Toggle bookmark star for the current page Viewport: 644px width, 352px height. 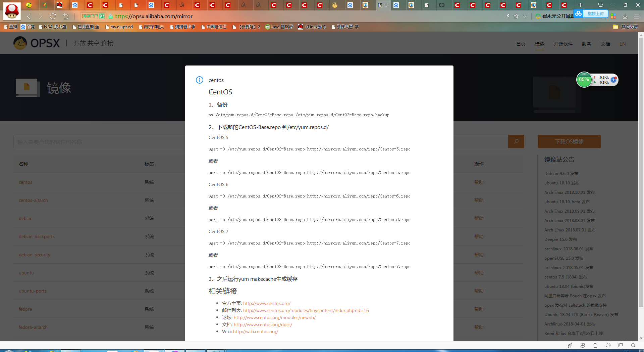click(516, 16)
